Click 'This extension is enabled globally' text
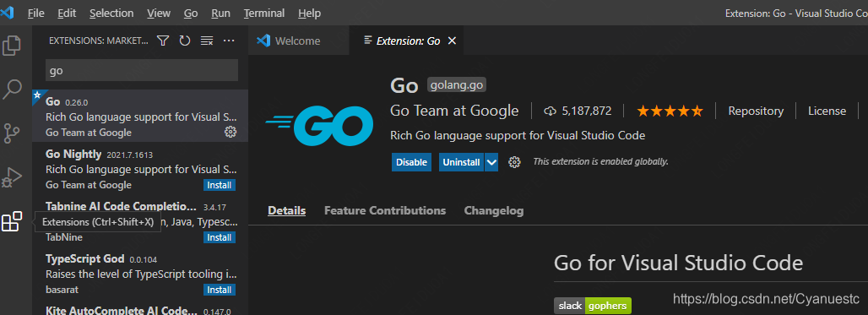This screenshot has width=868, height=315. pyautogui.click(x=600, y=161)
